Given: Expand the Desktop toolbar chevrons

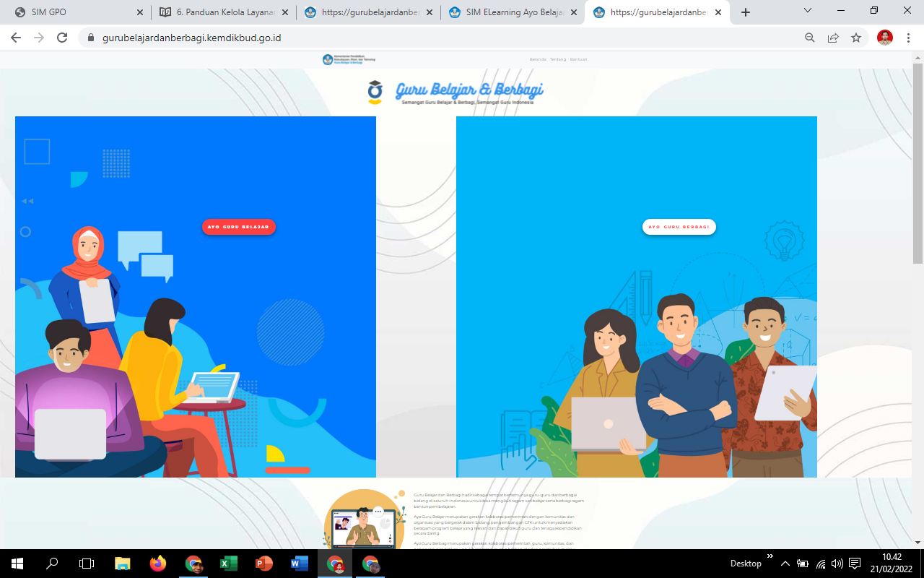Looking at the screenshot, I should tap(770, 556).
